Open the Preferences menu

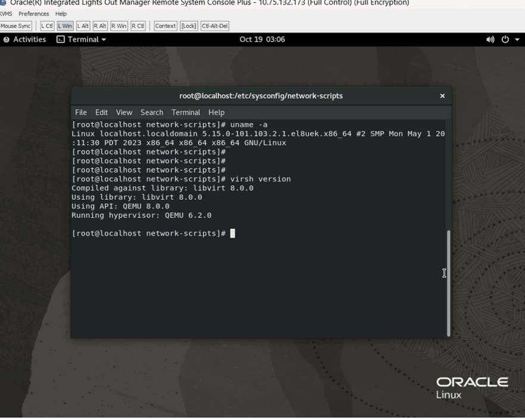33,14
